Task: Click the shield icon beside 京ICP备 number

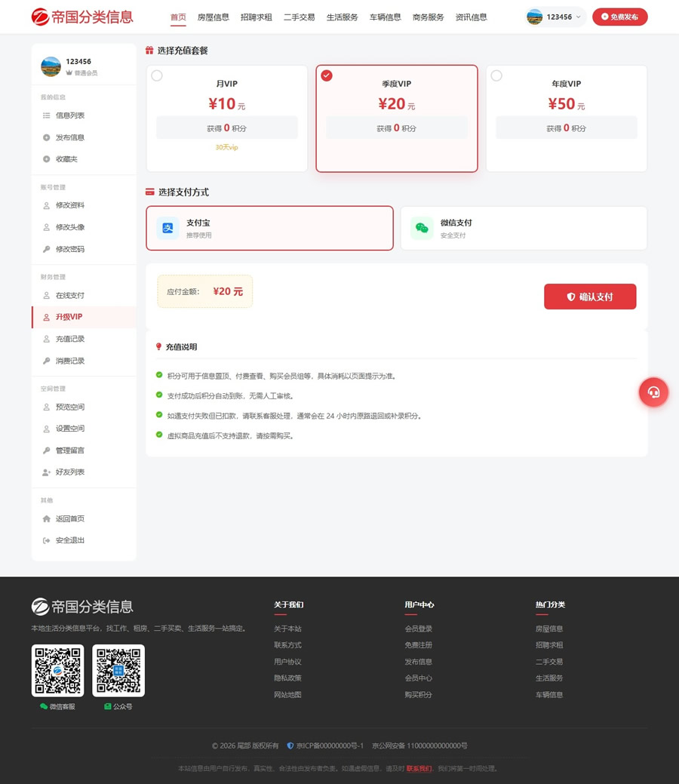Action: tap(290, 746)
